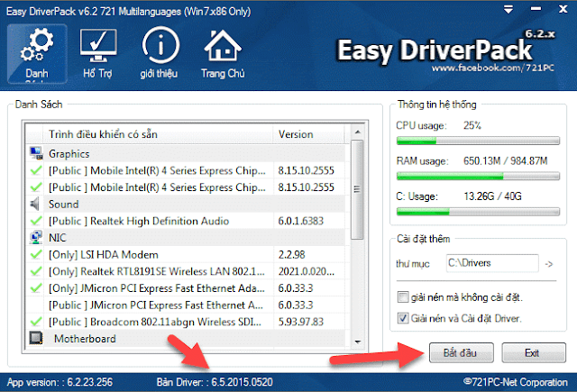Minimize the Easy DriverPack window
Screen dimensions: 577x392
(x=536, y=9)
